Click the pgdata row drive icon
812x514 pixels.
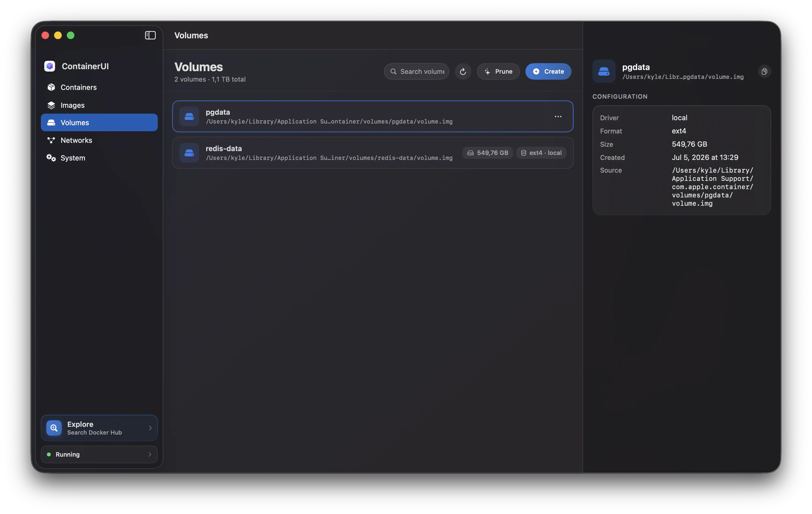(189, 116)
